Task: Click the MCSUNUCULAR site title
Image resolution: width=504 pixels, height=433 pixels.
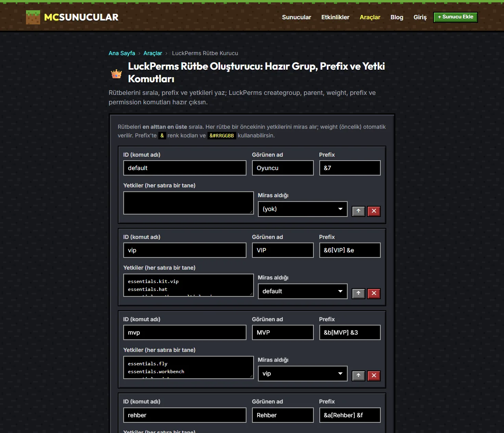Action: point(81,17)
